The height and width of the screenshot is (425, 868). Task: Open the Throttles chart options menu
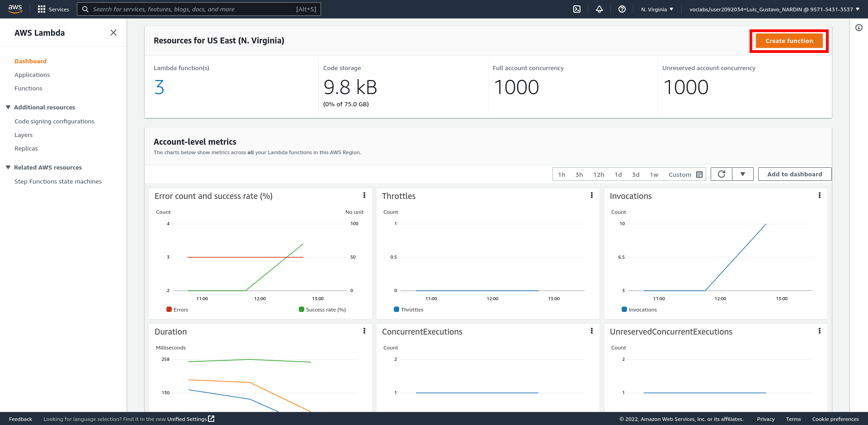tap(592, 195)
